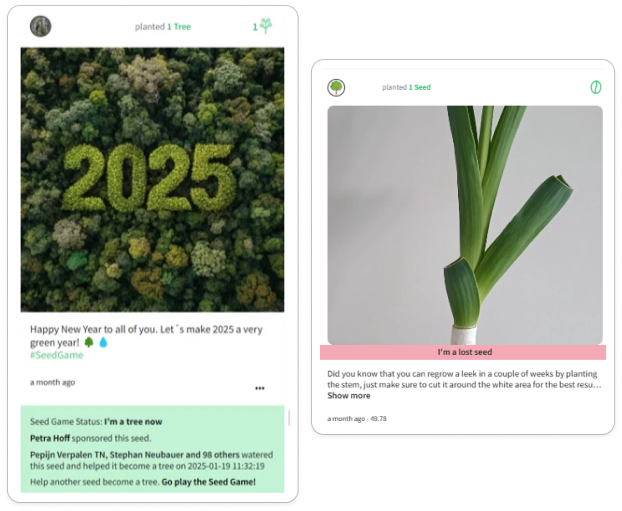Open the three-dot options menu

coord(260,388)
